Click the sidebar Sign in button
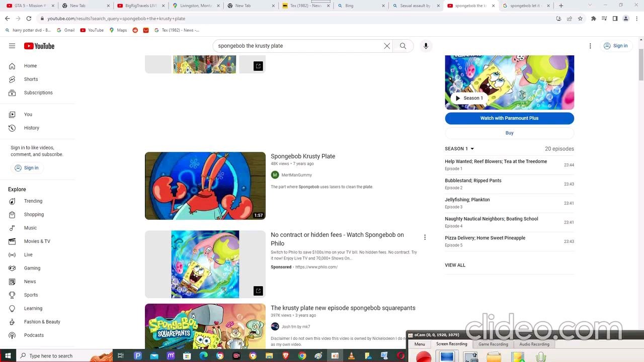 (26, 168)
